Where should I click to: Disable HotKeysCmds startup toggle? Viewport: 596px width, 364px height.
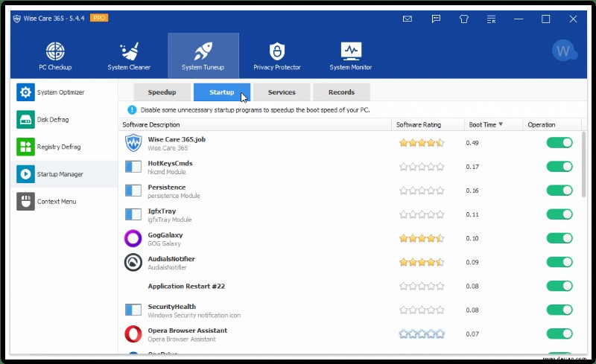pos(559,167)
